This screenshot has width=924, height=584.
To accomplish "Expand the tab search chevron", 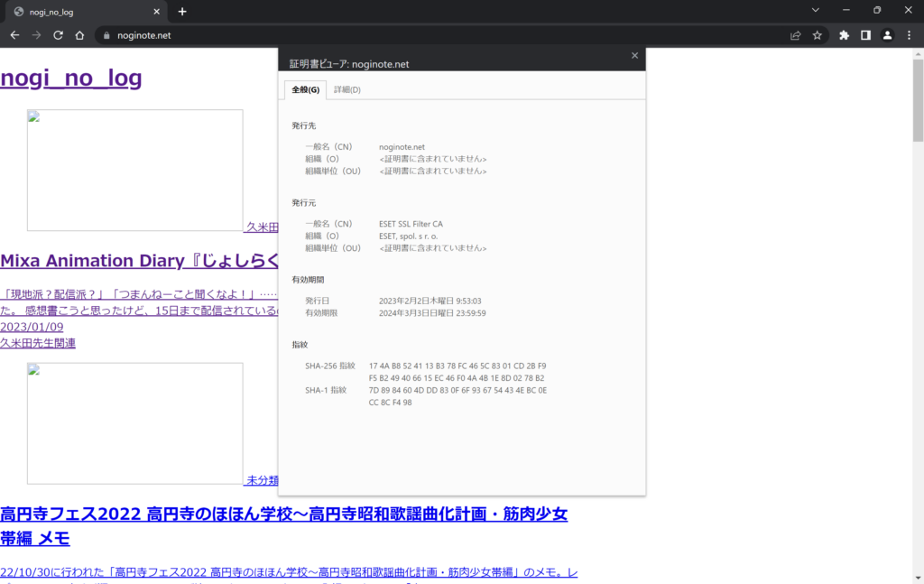I will [x=815, y=11].
